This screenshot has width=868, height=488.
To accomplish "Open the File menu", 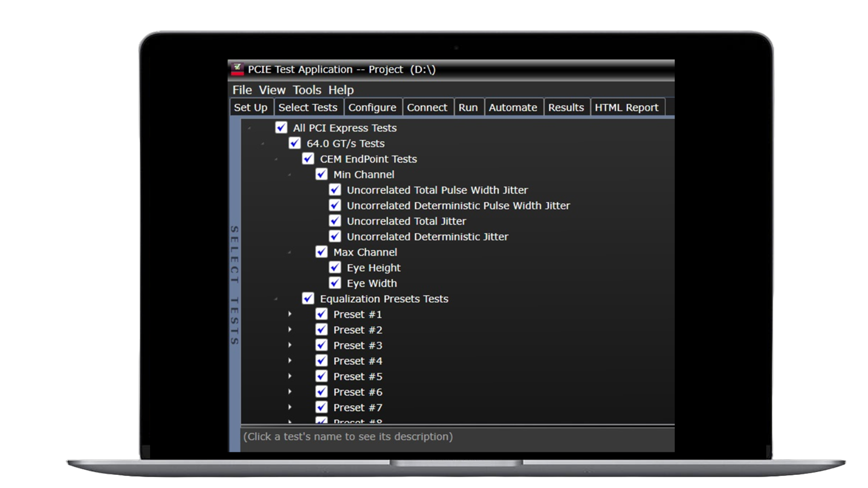I will tap(242, 90).
